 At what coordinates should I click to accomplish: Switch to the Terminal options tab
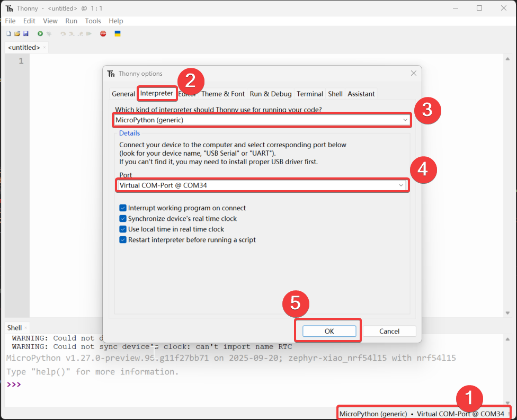tap(310, 94)
